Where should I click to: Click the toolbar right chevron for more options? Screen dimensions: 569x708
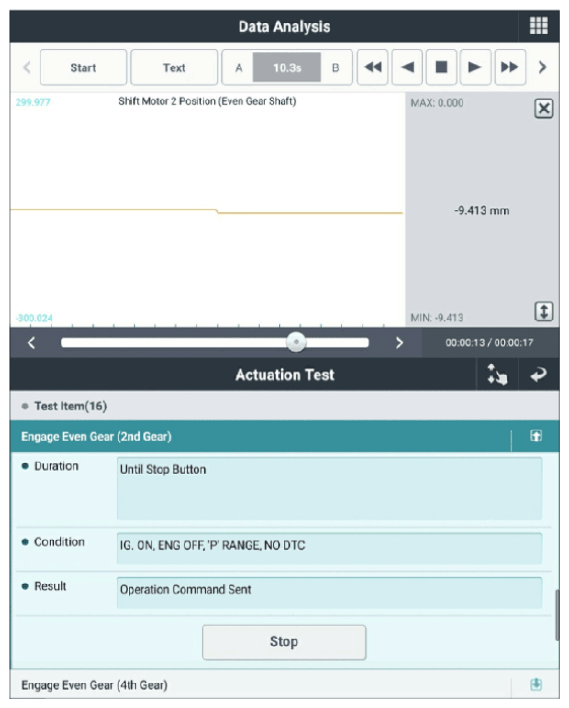[x=543, y=67]
